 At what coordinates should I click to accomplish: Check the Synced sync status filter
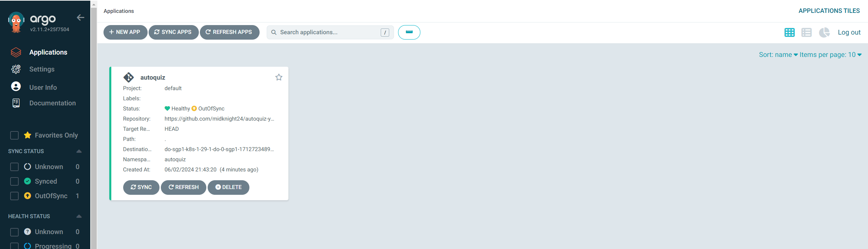15,182
